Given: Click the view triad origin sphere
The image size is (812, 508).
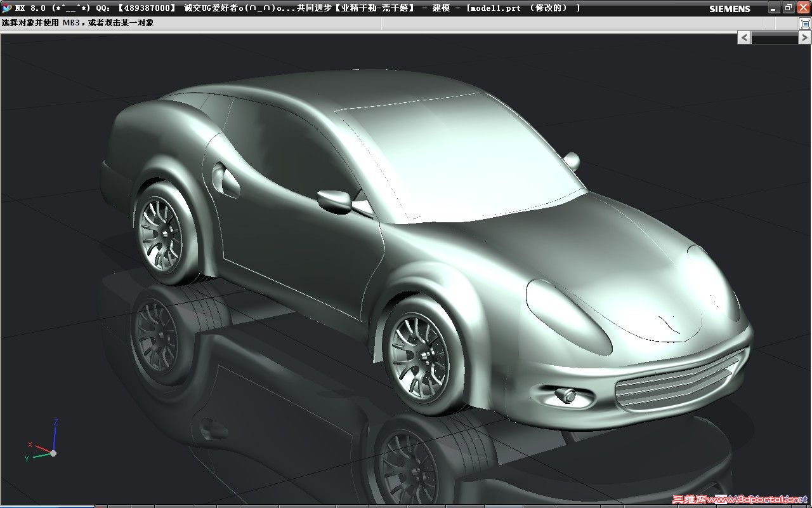Looking at the screenshot, I should click(x=54, y=453).
